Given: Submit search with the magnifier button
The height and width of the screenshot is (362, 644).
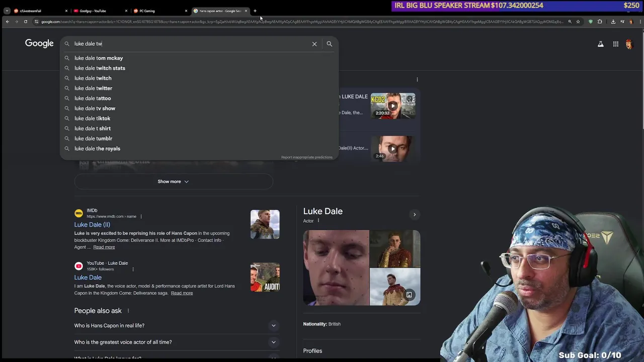Looking at the screenshot, I should [x=330, y=44].
